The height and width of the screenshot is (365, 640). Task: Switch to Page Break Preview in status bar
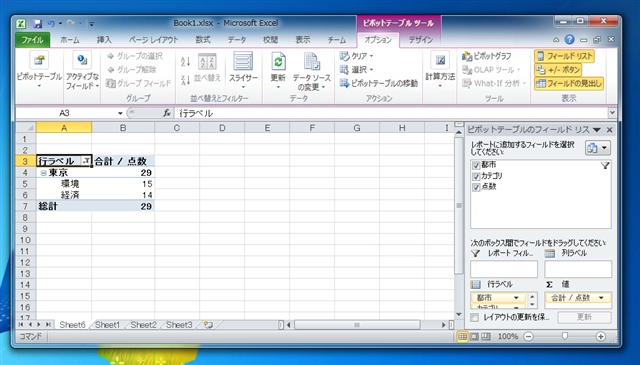pyautogui.click(x=486, y=336)
